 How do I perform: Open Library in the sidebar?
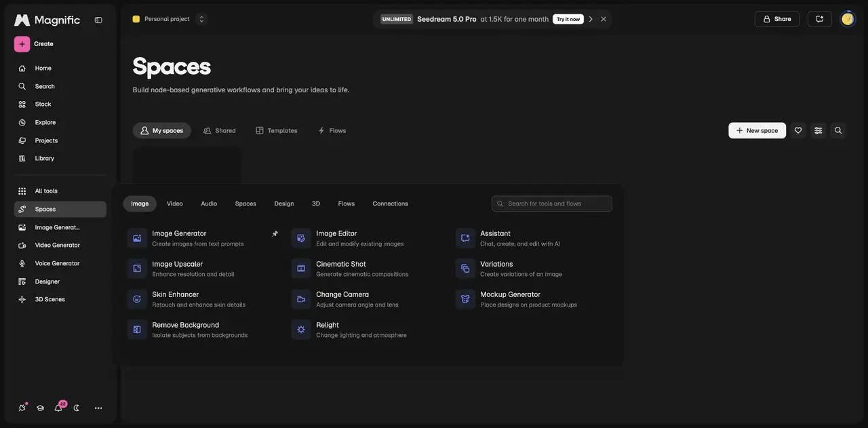pos(60,158)
